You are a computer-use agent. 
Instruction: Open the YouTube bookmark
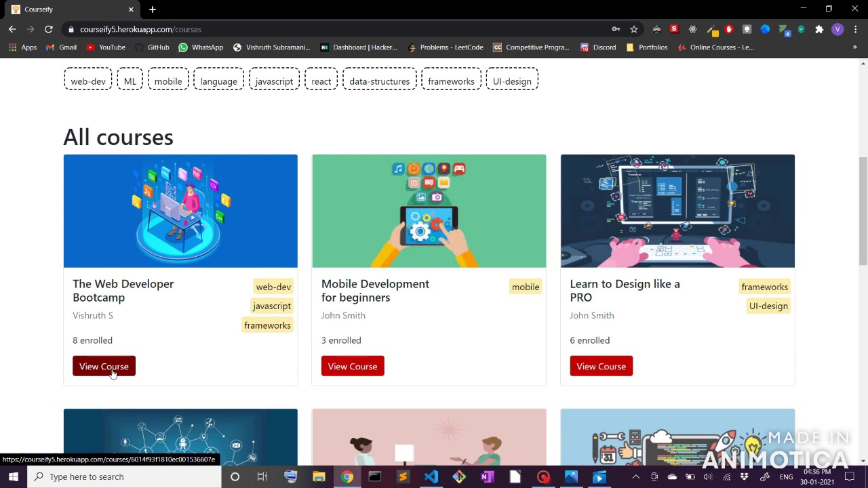click(106, 47)
